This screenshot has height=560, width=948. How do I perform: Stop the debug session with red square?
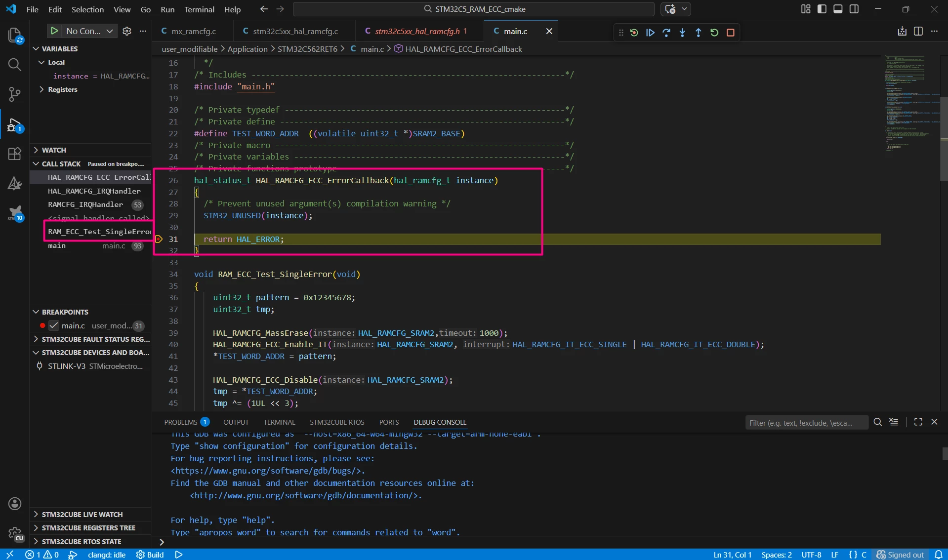point(731,33)
